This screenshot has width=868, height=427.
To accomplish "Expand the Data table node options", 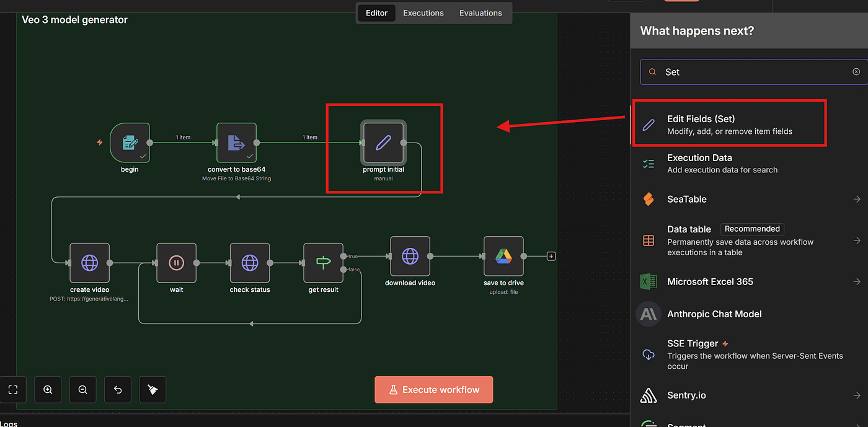I will click(x=856, y=240).
